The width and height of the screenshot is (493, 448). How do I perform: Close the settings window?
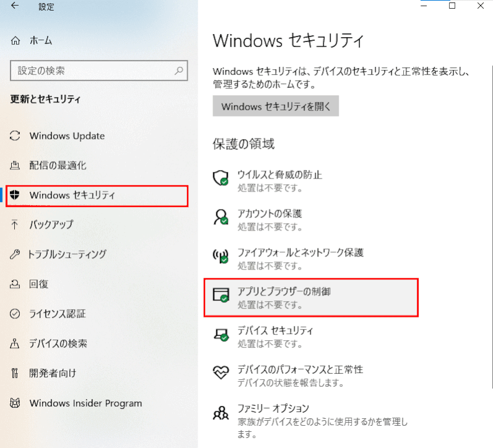pyautogui.click(x=480, y=6)
